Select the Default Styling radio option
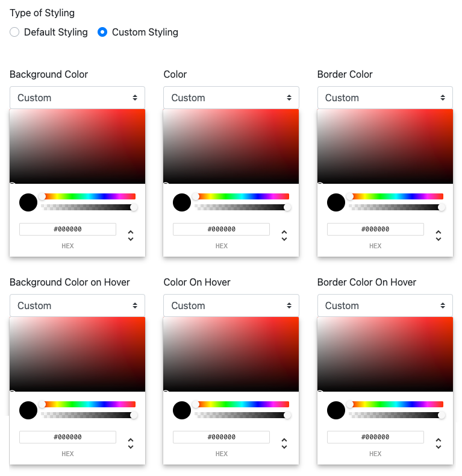The width and height of the screenshot is (462, 476). (15, 33)
